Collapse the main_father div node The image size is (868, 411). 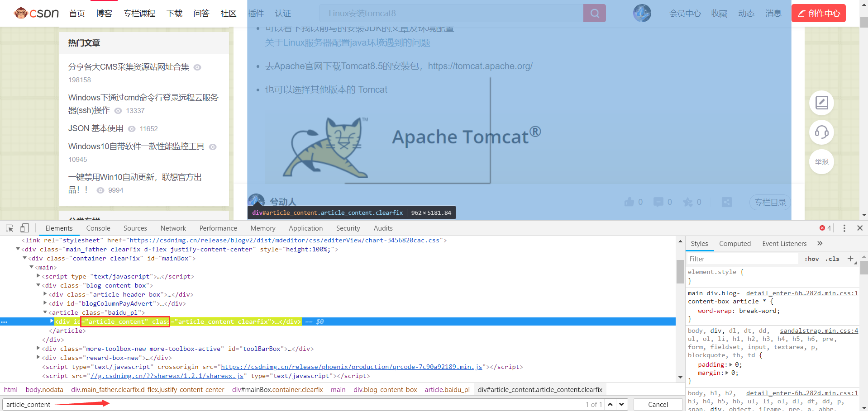pos(18,249)
